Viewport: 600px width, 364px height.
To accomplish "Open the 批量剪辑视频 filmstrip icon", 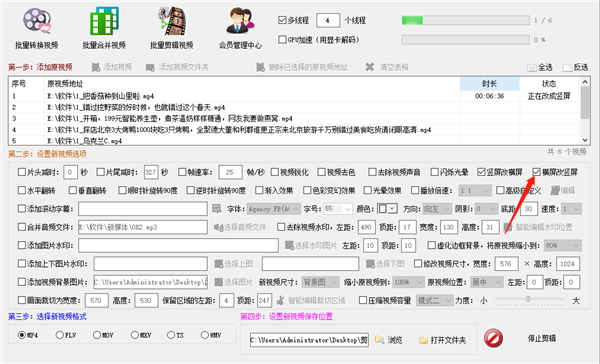I will click(172, 21).
